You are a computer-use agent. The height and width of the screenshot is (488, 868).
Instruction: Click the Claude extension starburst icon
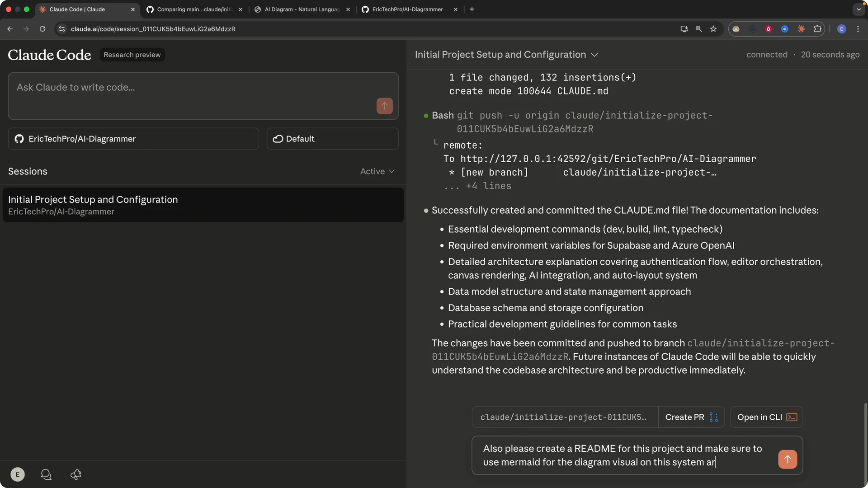[801, 29]
